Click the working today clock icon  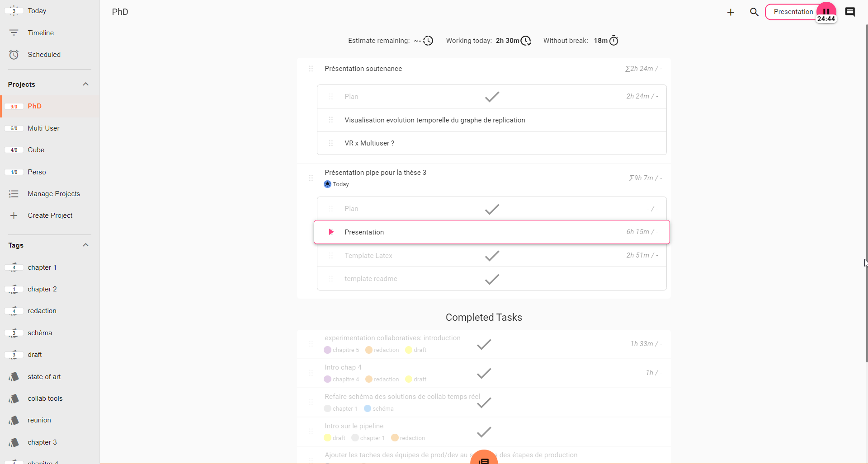(526, 41)
